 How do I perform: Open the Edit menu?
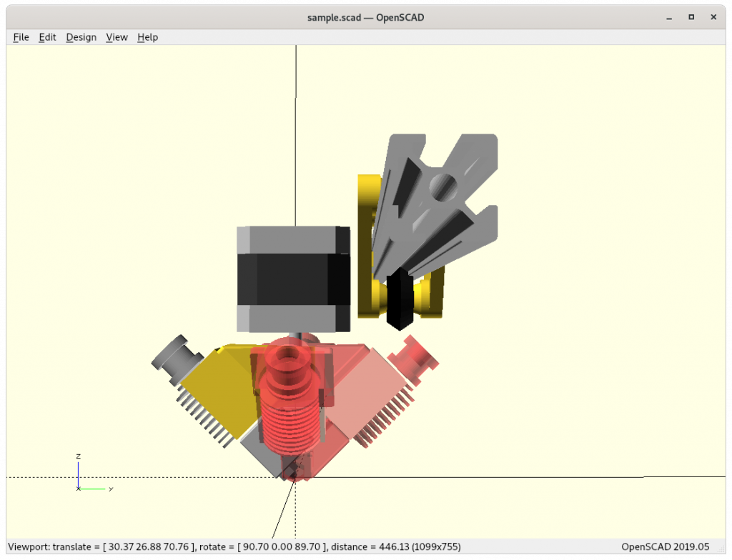47,37
